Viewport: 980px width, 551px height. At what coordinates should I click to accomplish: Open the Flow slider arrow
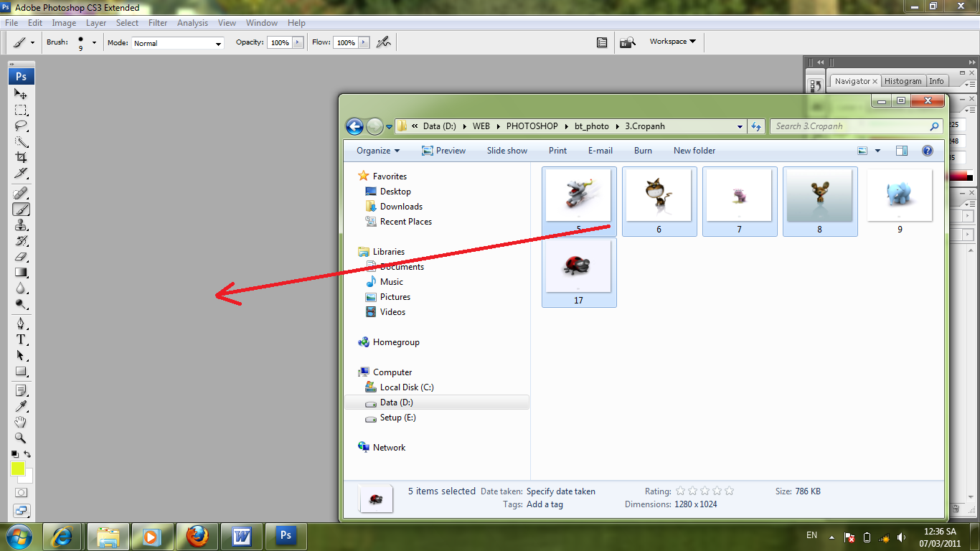364,42
